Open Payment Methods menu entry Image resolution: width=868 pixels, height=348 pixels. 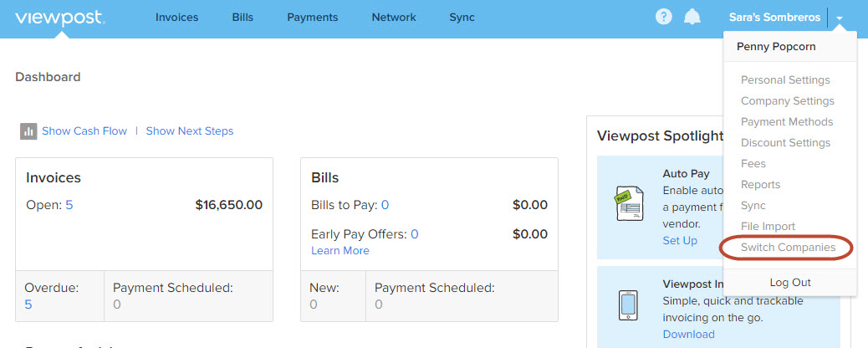coord(787,122)
